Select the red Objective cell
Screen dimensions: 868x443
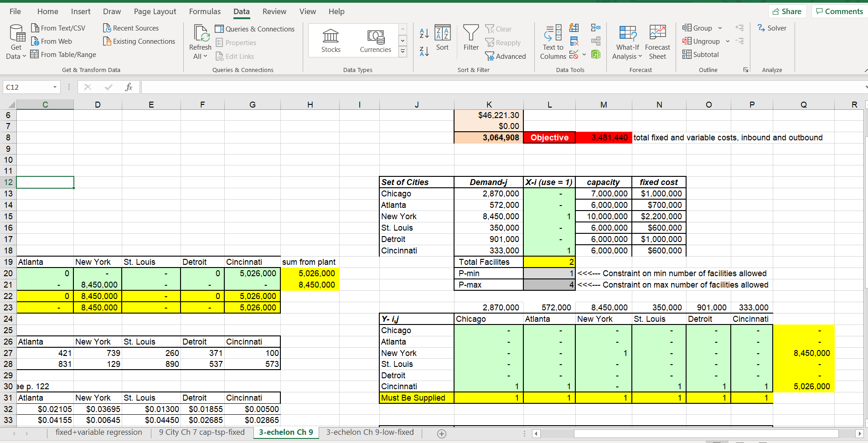point(549,138)
